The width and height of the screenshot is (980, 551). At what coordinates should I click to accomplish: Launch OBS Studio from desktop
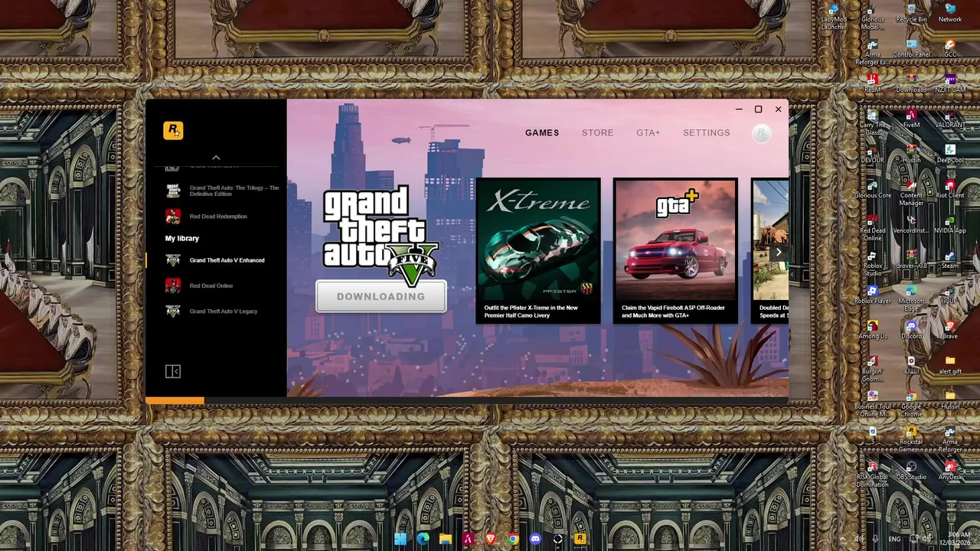[x=911, y=471]
